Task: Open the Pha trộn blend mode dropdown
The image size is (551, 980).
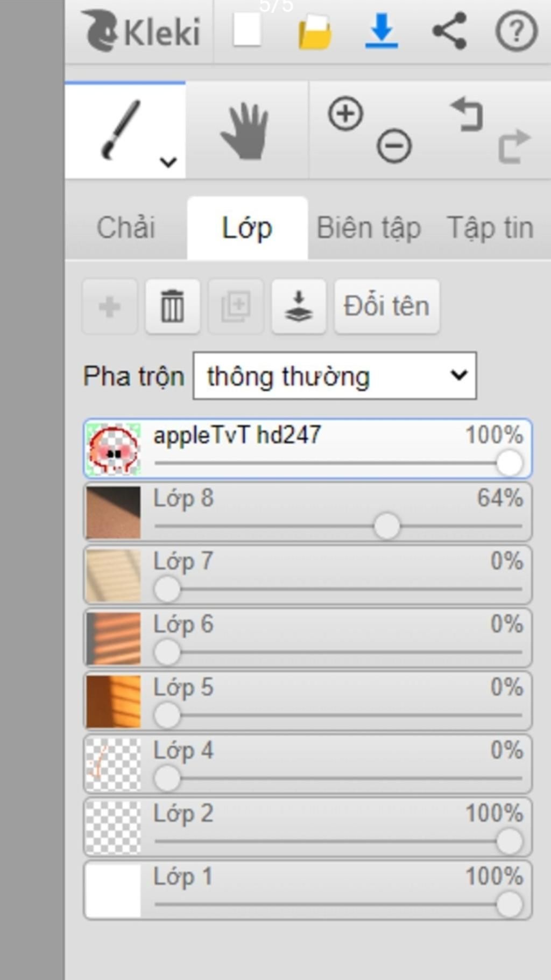Action: [x=334, y=376]
